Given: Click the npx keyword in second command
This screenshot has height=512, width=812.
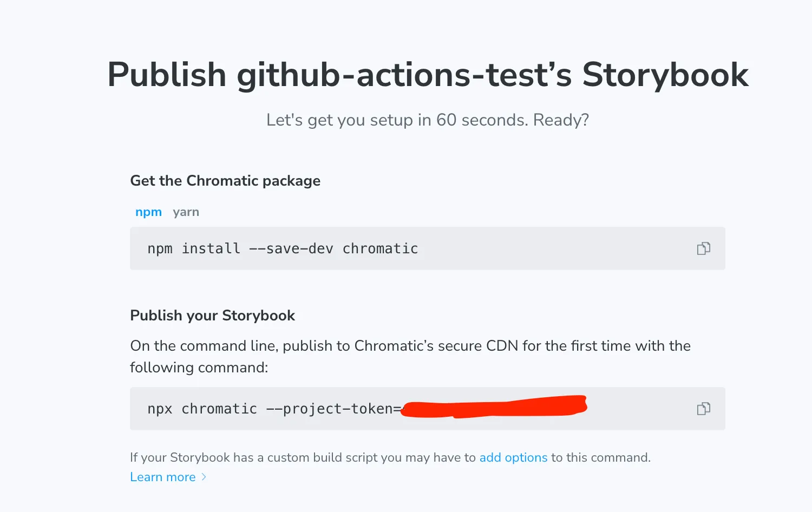Looking at the screenshot, I should [160, 409].
